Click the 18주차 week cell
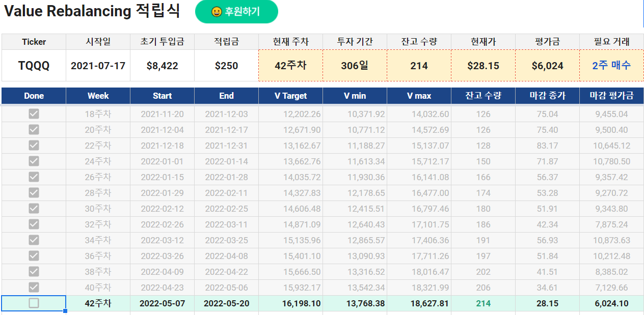This screenshot has width=644, height=315. pos(98,114)
